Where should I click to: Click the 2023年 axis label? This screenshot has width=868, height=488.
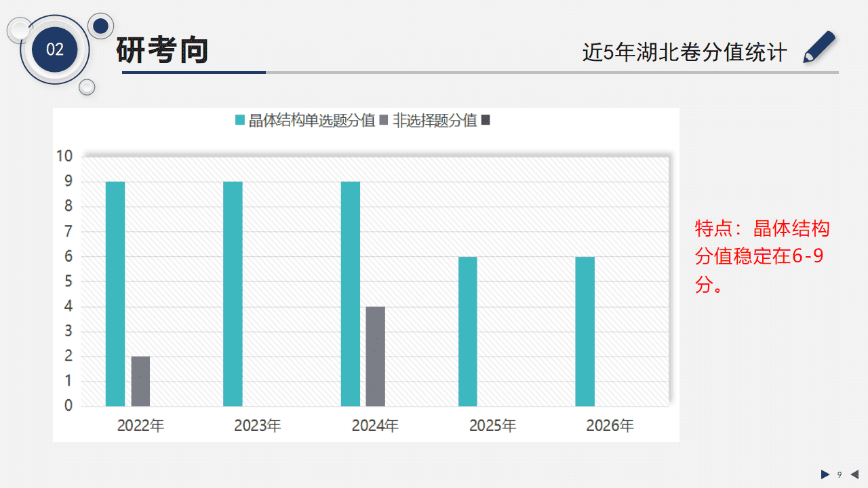click(258, 426)
